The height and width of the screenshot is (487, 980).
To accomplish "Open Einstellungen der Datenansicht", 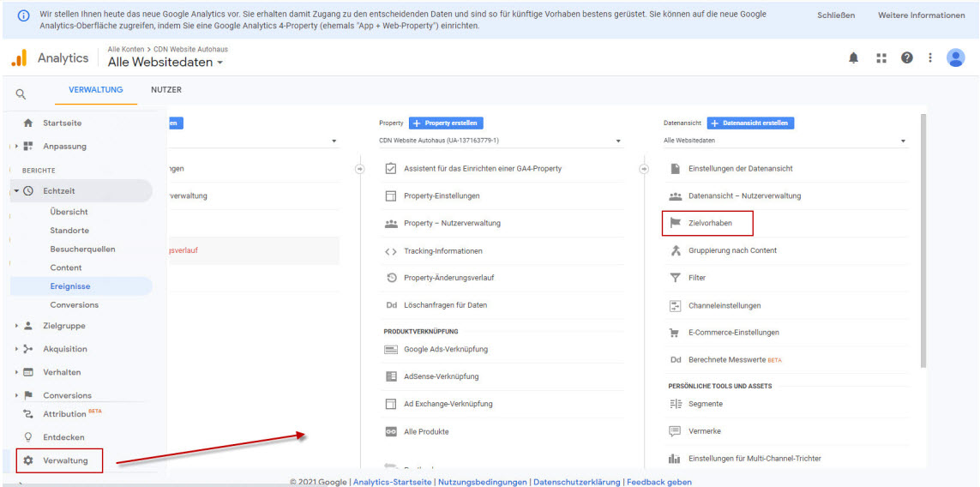I will [x=741, y=169].
